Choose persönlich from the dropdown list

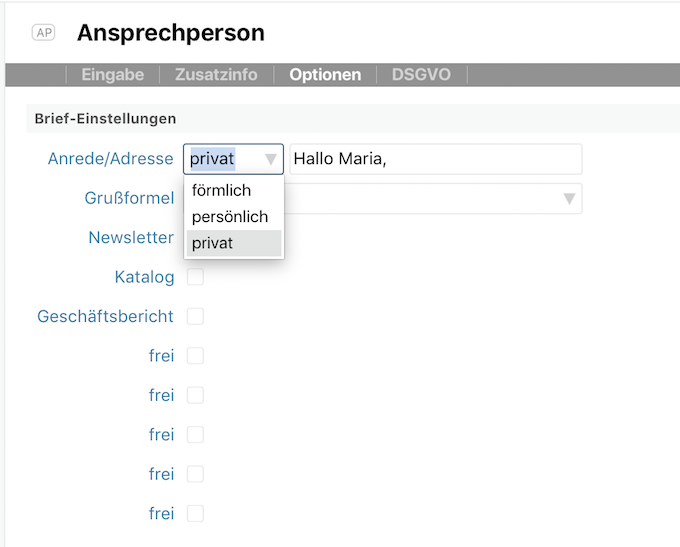point(230,216)
